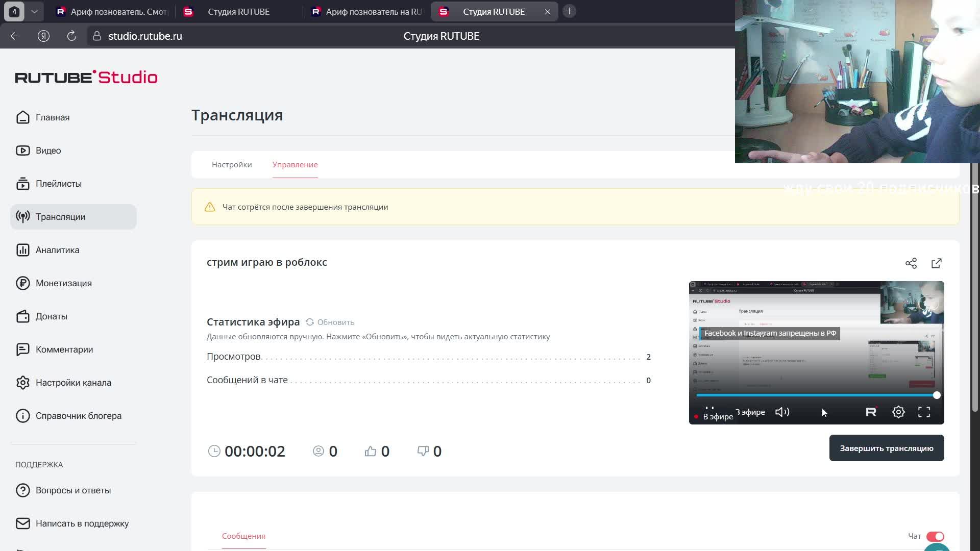Screen dimensions: 980x551
Task: Open the Монетизация sidebar section
Action: [x=63, y=283]
